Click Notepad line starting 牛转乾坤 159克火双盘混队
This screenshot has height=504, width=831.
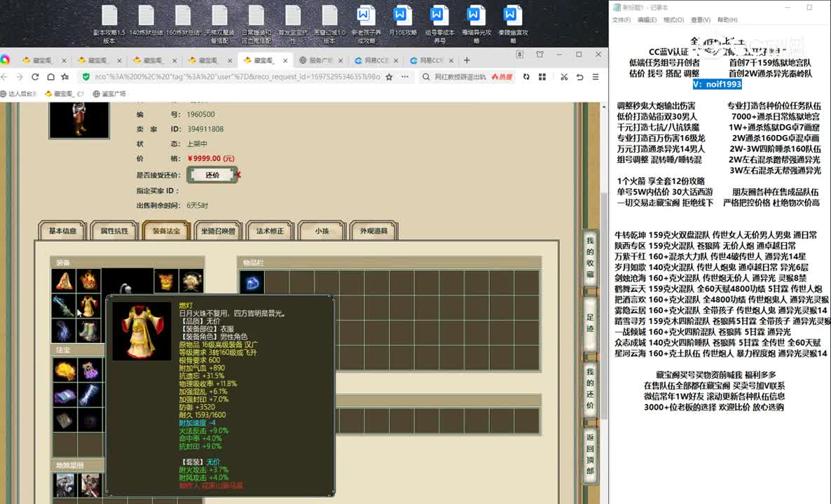click(x=715, y=235)
